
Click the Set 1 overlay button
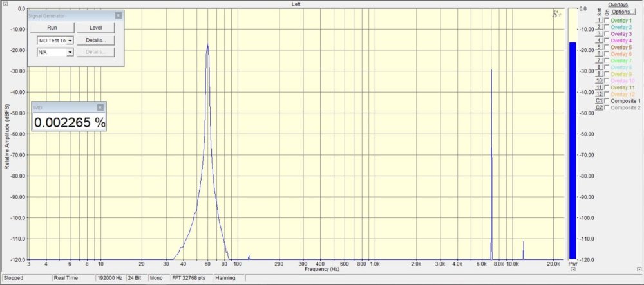(599, 21)
